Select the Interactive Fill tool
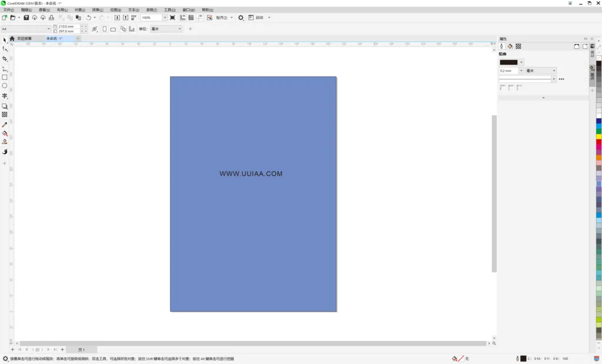This screenshot has height=364, width=602. (x=5, y=133)
